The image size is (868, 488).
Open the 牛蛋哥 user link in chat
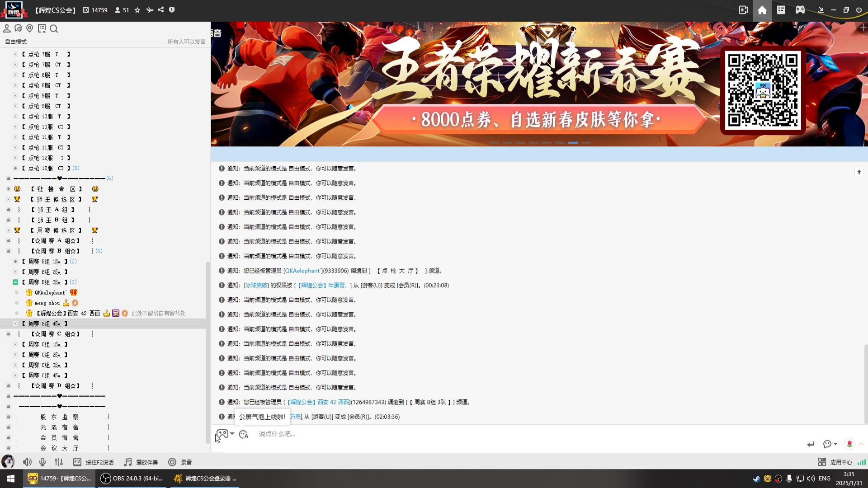pos(322,286)
